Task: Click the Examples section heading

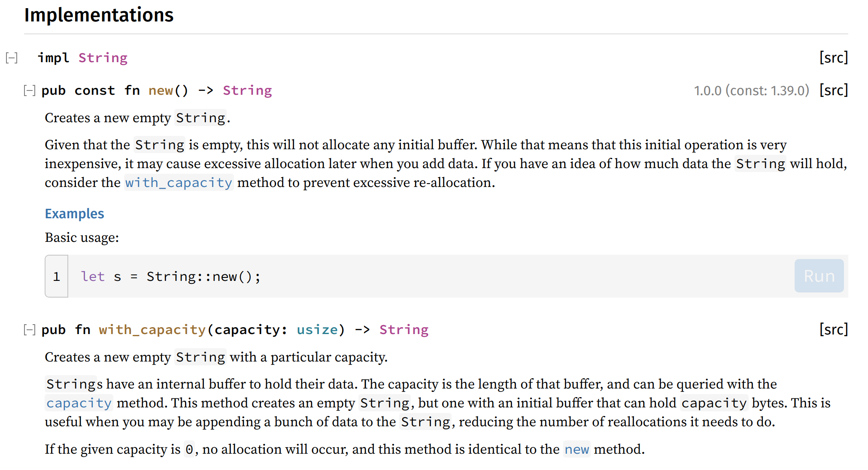Action: pos(75,214)
